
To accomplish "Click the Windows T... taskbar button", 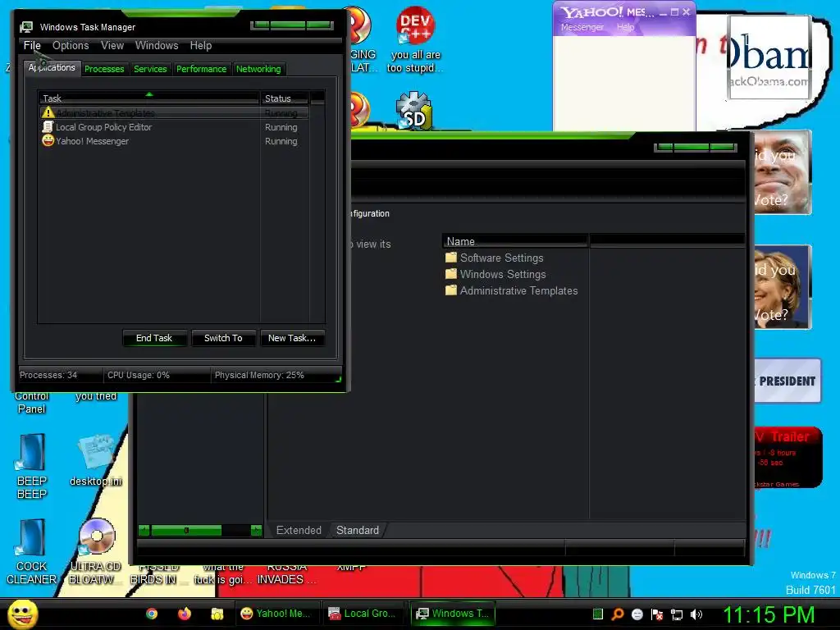I will pos(453,614).
